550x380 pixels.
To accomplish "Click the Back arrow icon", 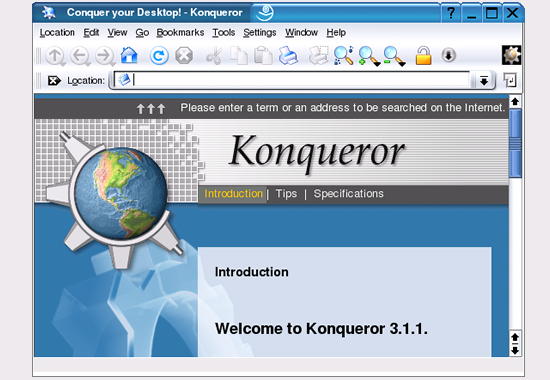I will click(x=80, y=56).
